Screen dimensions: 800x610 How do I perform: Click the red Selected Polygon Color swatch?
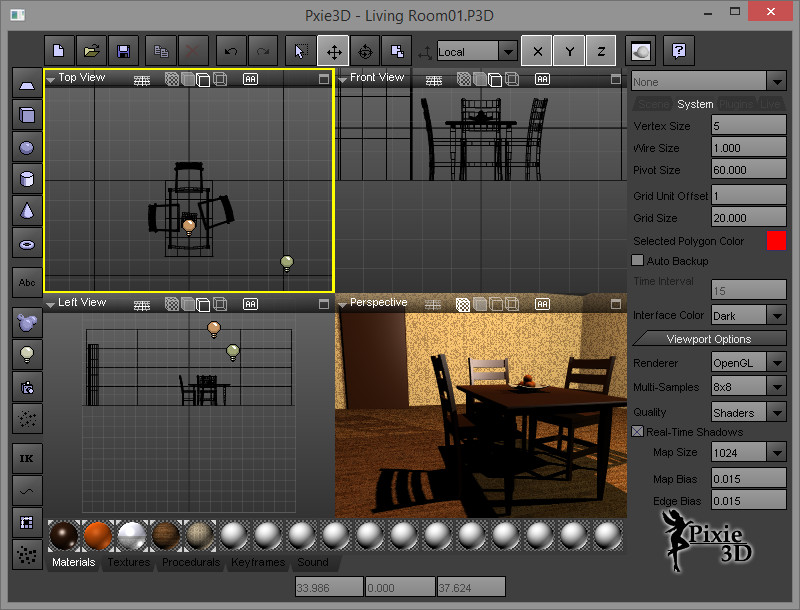[776, 241]
